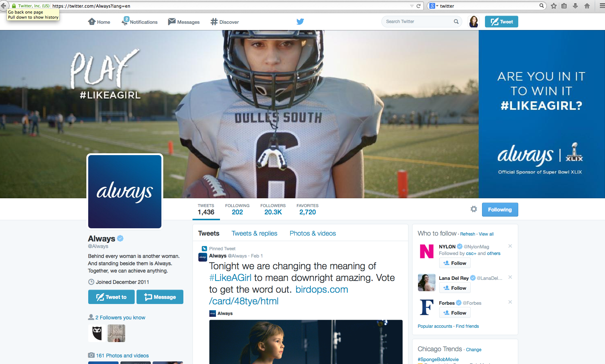Open Messages in top navigation
The image size is (605, 364).
pyautogui.click(x=184, y=22)
